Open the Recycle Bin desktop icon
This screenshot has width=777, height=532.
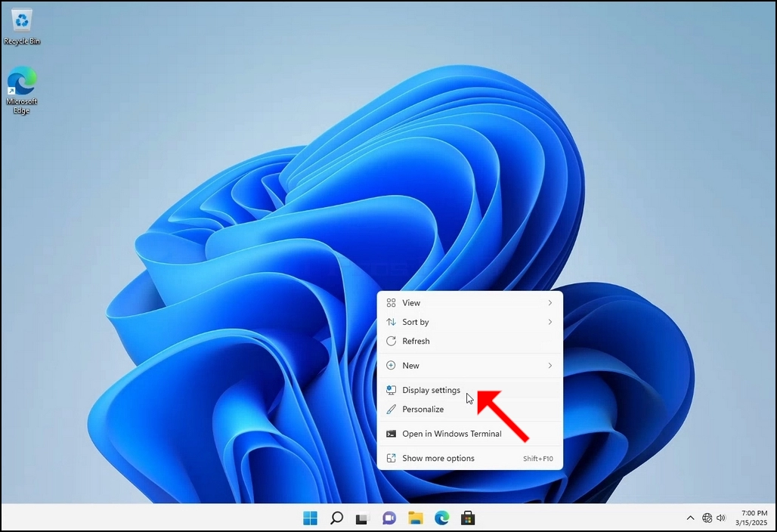coord(22,27)
